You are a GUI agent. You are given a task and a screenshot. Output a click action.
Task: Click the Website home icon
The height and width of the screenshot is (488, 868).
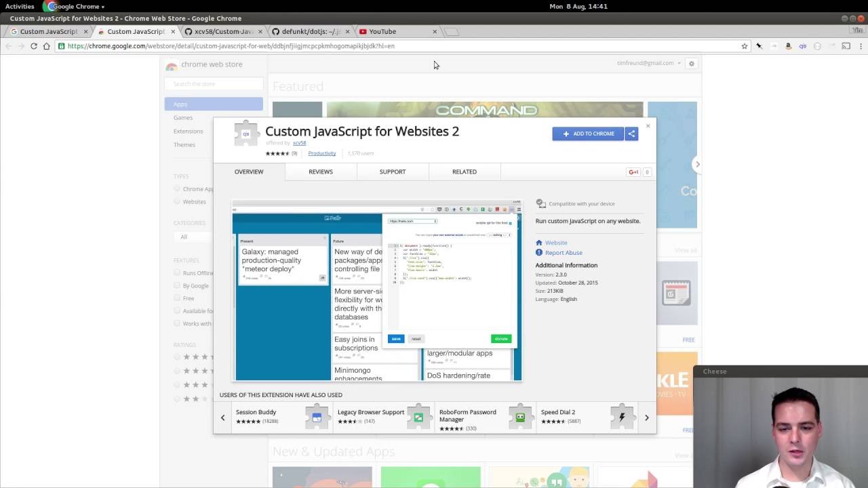click(x=539, y=243)
